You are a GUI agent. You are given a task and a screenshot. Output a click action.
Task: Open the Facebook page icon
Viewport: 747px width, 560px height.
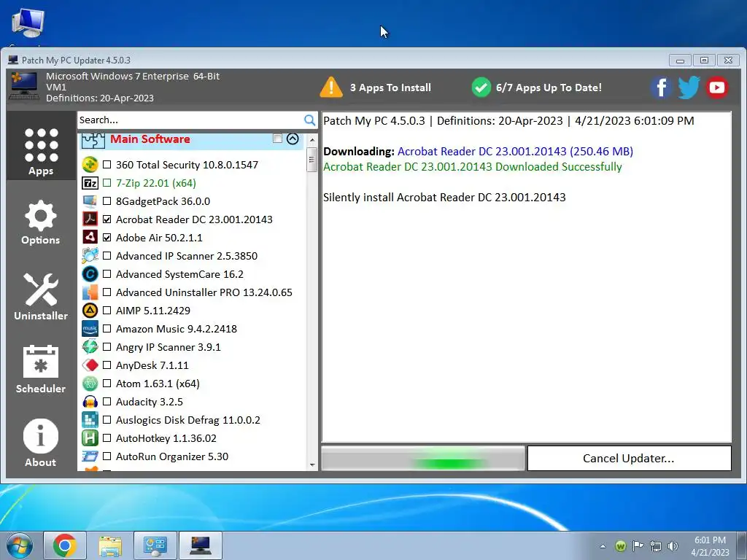point(661,87)
